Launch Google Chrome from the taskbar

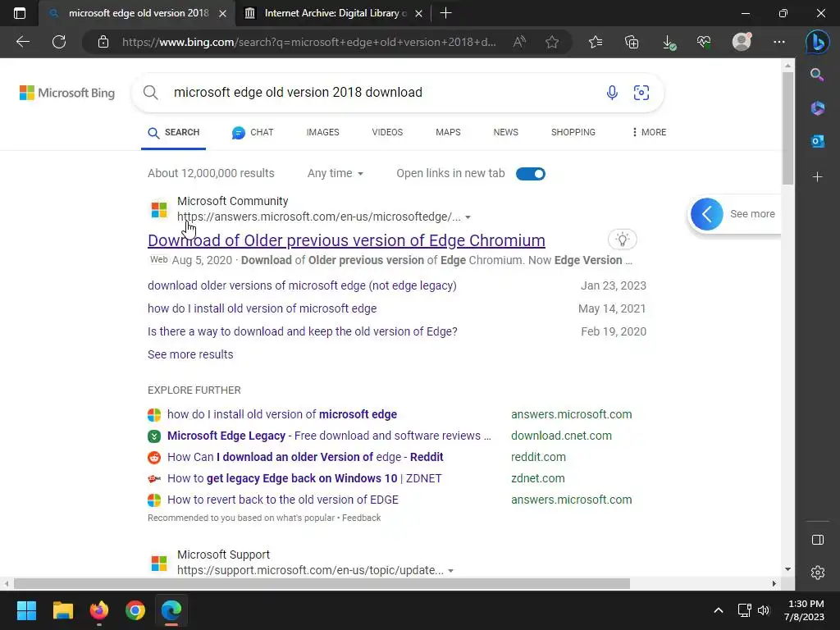[x=135, y=610]
